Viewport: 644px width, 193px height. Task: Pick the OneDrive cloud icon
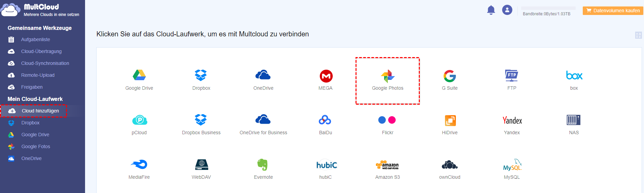coord(263,75)
